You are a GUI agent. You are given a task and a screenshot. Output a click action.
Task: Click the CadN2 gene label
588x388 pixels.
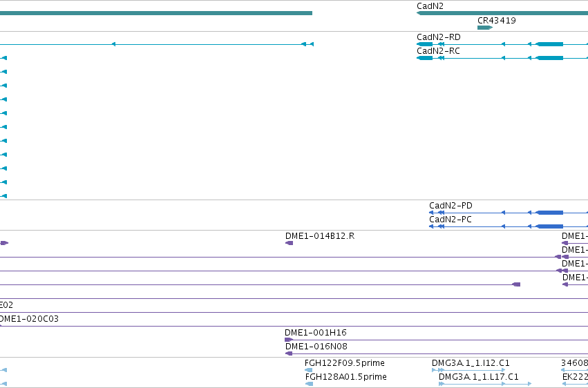430,6
